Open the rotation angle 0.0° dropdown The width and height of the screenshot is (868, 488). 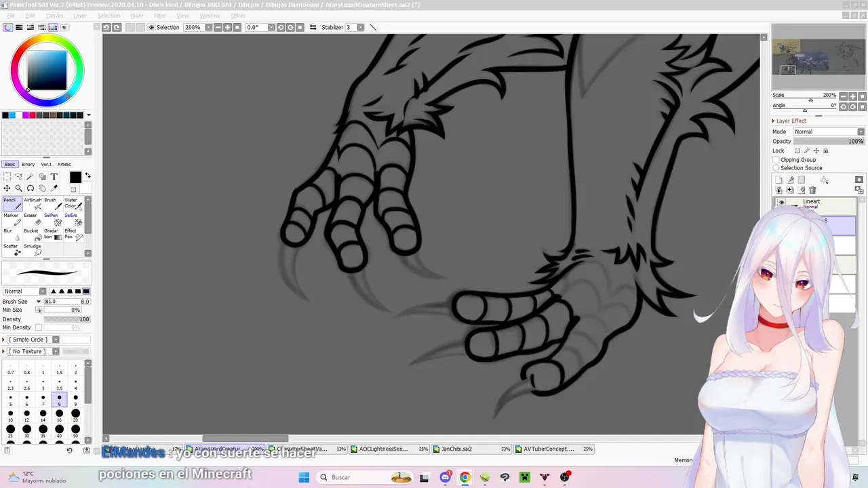point(271,28)
